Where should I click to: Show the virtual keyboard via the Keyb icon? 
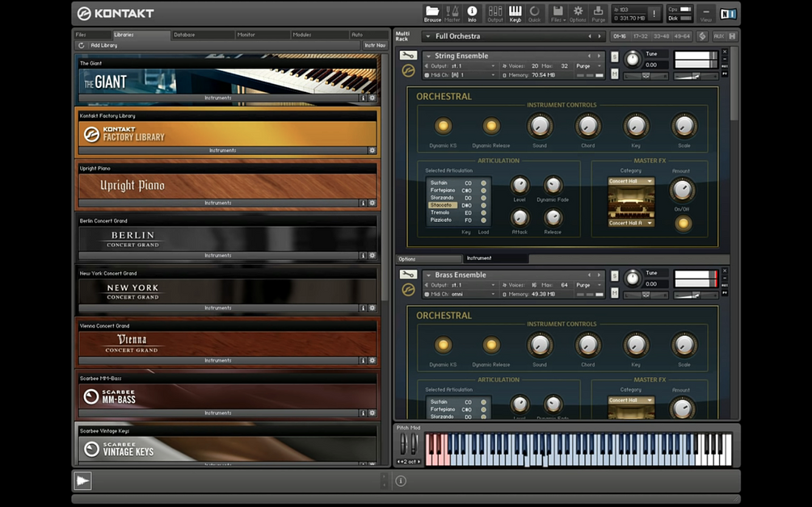(515, 11)
